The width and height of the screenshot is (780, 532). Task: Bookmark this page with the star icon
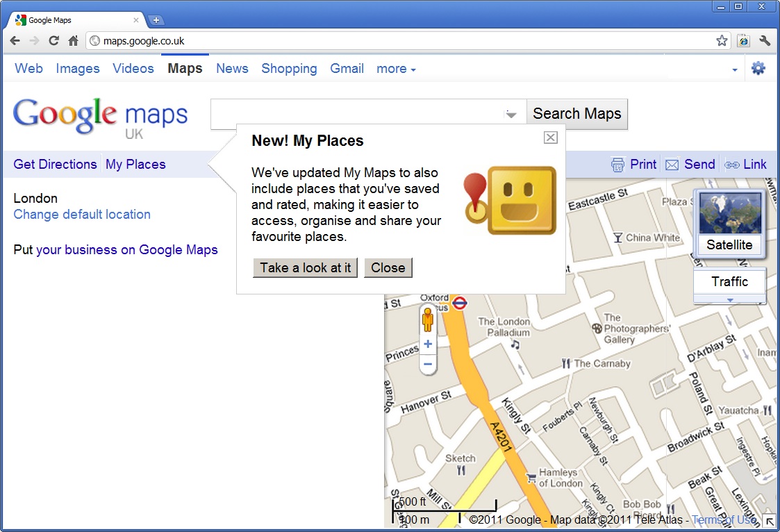(x=722, y=41)
